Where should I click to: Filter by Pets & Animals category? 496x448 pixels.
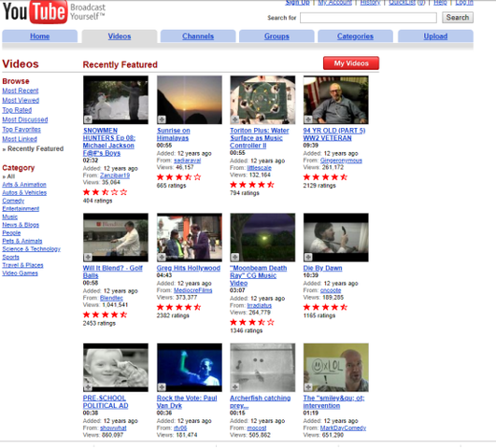[x=22, y=241]
